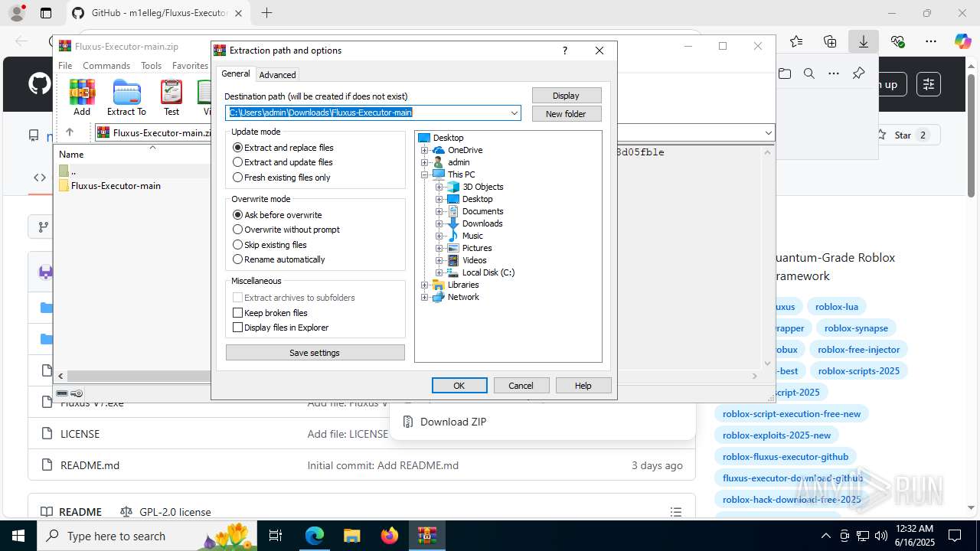
Task: Open the WinRAR address bar dropdown
Action: tap(768, 132)
